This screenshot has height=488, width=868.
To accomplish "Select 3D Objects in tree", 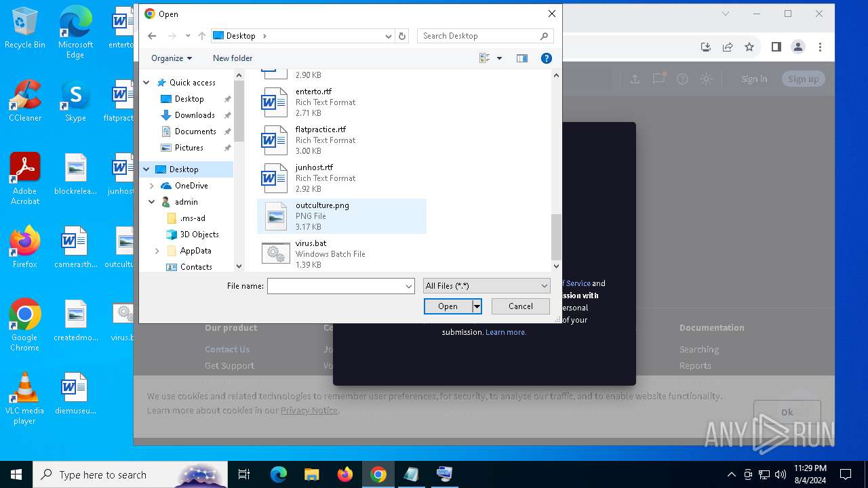I will 199,235.
